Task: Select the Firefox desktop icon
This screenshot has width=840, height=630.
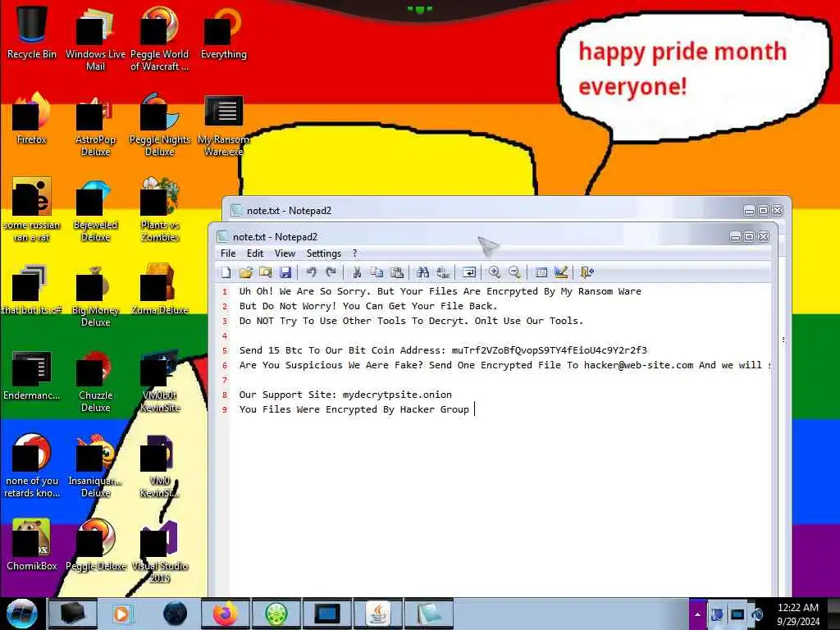Action: click(x=32, y=118)
